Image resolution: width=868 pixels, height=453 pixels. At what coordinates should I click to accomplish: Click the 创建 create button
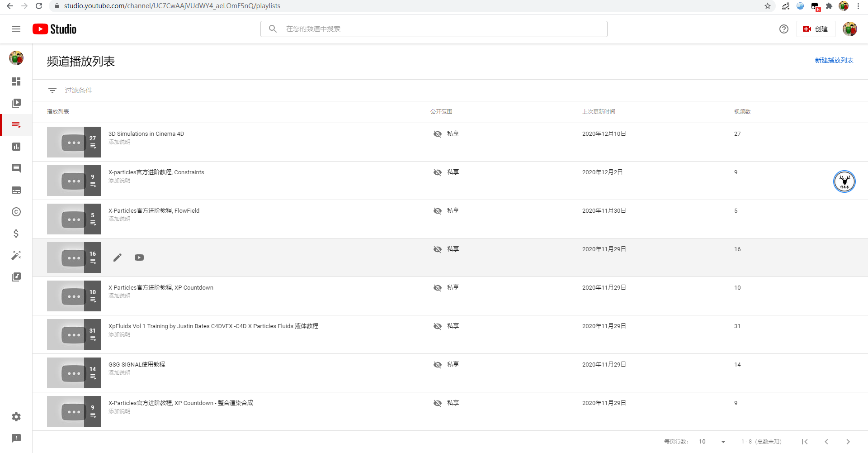click(816, 29)
